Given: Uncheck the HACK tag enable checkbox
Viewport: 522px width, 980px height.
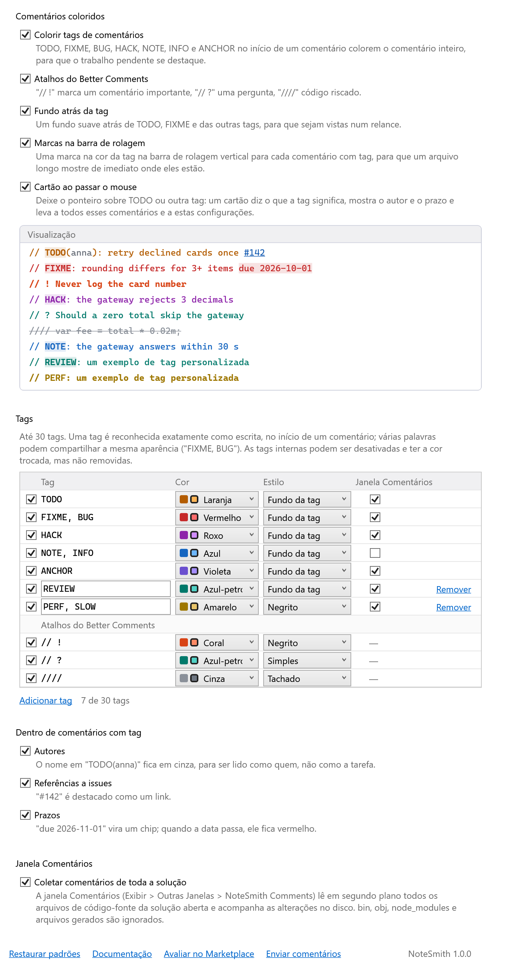Looking at the screenshot, I should (x=31, y=535).
